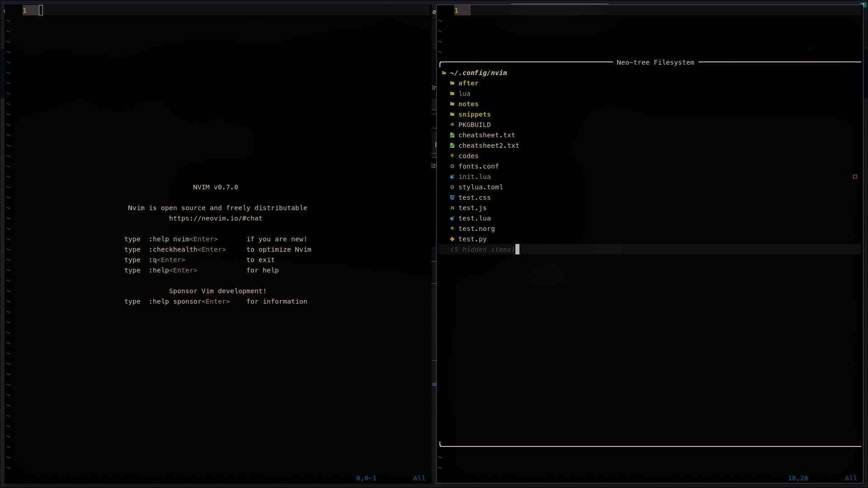
Task: Expand the notes folder
Action: [469, 104]
